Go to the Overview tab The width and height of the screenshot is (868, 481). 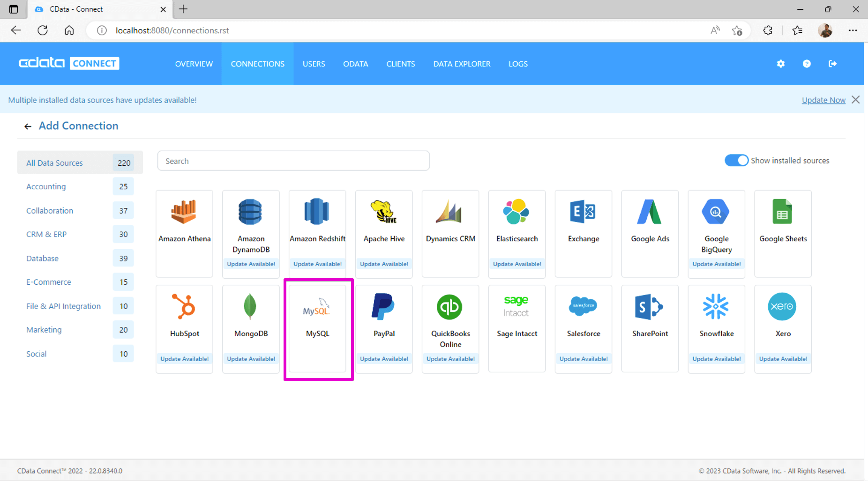tap(194, 64)
